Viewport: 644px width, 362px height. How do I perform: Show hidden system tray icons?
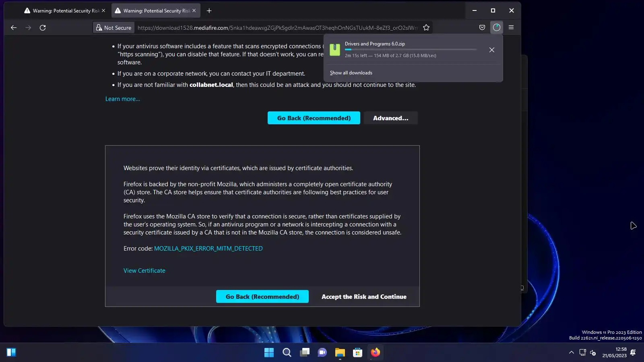571,353
